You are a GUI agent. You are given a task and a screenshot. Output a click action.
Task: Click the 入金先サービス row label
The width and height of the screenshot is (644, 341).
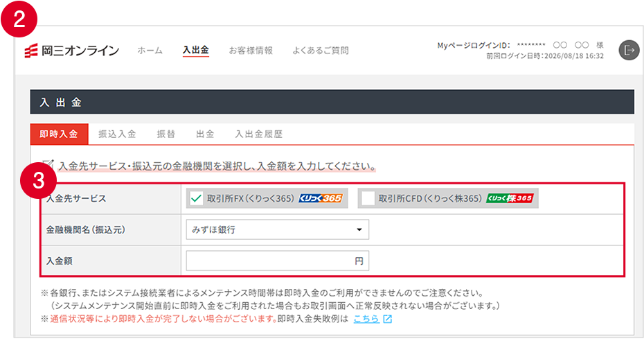click(x=76, y=198)
